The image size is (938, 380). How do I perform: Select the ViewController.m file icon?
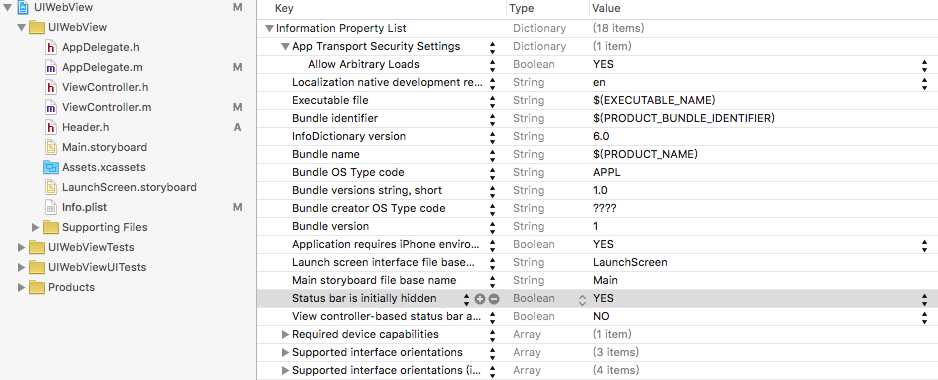(x=51, y=107)
